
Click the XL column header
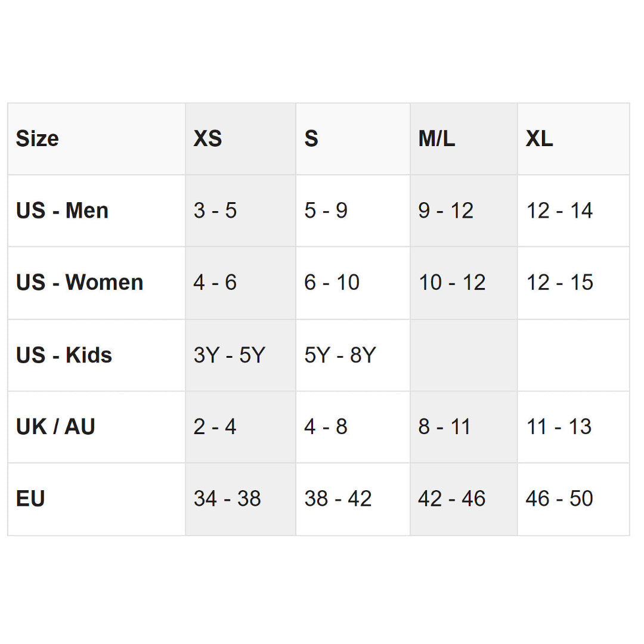(539, 139)
